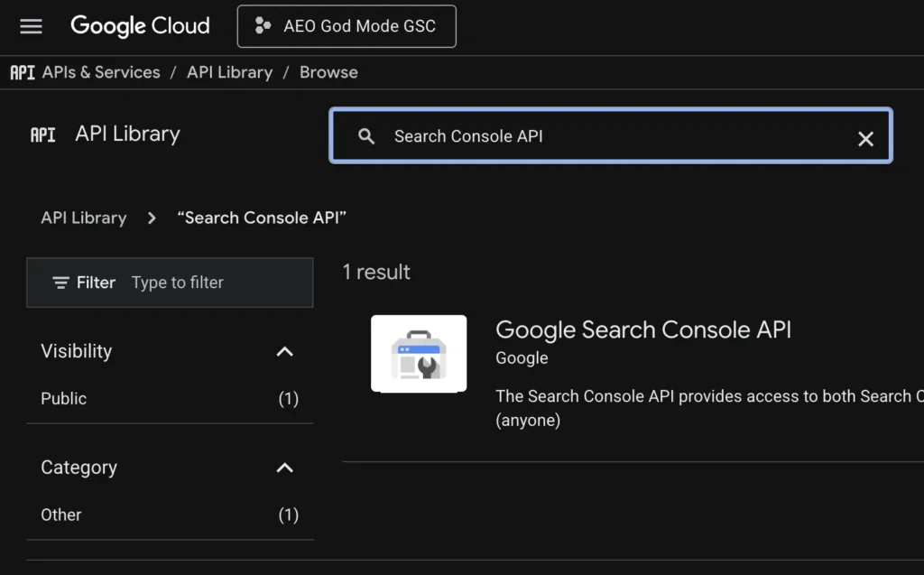Clear the search box with X

(x=865, y=138)
